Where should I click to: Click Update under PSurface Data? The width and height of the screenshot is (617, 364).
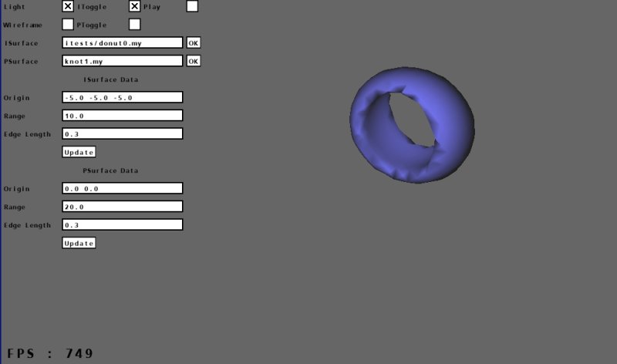(x=79, y=243)
